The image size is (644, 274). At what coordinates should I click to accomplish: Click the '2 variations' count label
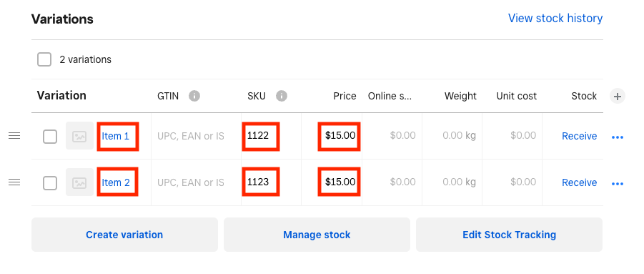86,59
